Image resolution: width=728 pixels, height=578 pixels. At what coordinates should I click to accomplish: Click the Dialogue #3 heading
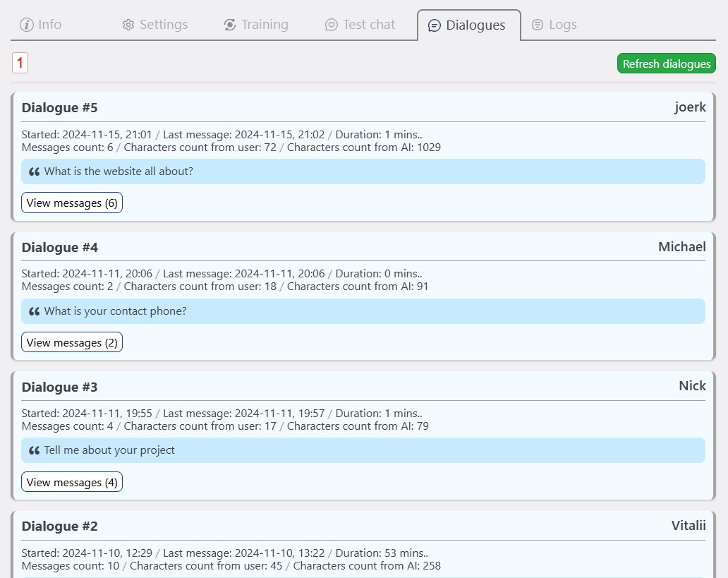59,387
